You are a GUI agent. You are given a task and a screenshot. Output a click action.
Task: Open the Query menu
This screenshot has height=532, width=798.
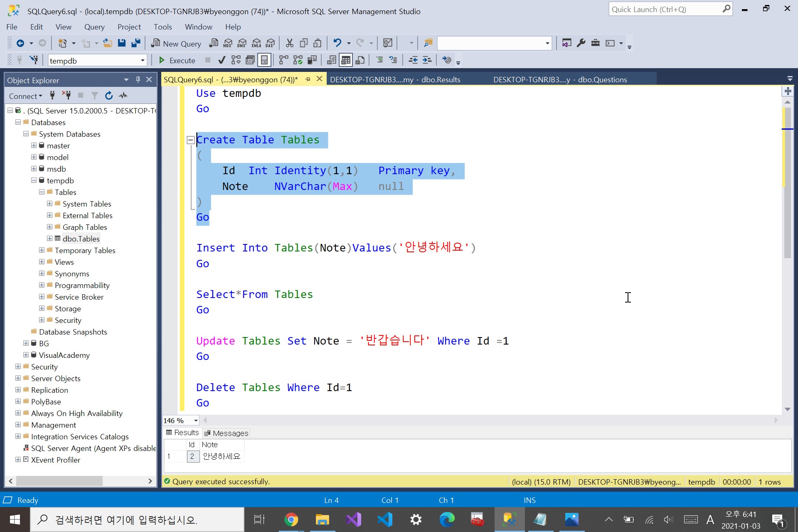(x=94, y=27)
